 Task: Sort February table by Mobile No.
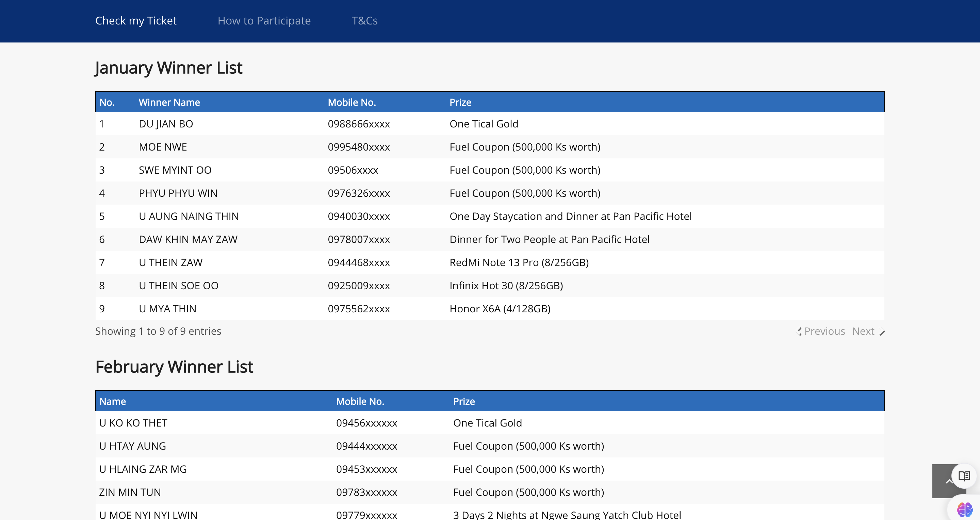[x=360, y=401]
